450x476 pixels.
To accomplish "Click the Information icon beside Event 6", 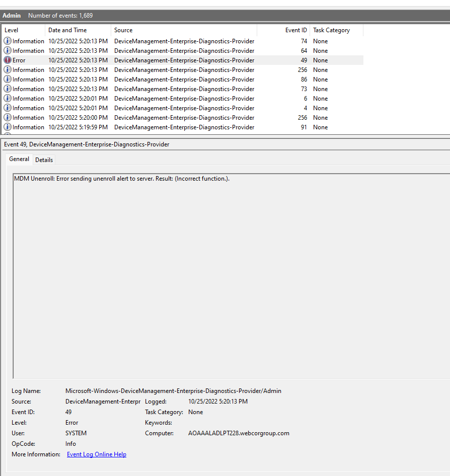I will 7,98.
